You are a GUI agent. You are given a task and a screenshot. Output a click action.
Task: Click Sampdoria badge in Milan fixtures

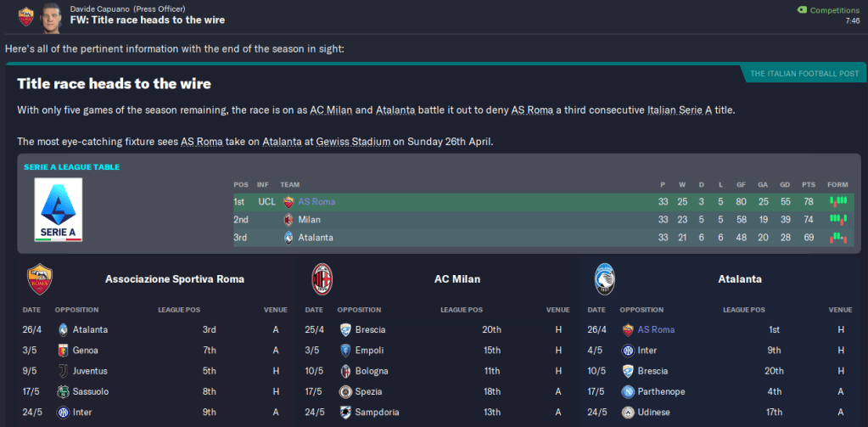tap(345, 412)
